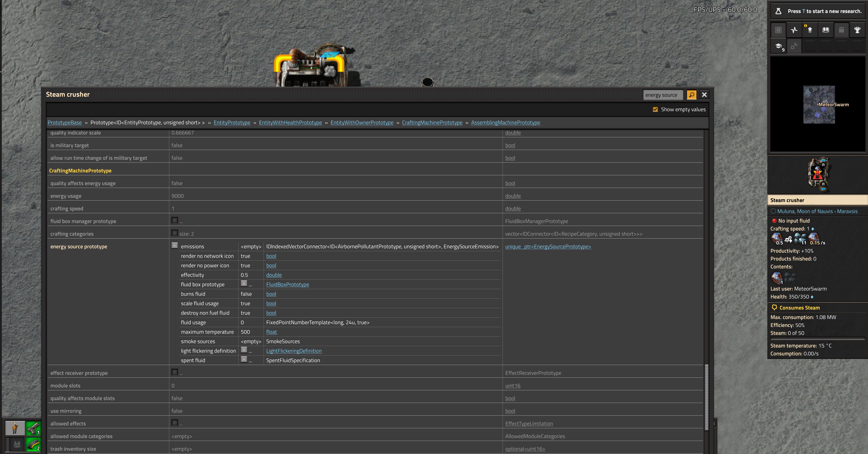Open the LightFlickeringDefinition link
Image resolution: width=868 pixels, height=454 pixels.
coord(294,351)
